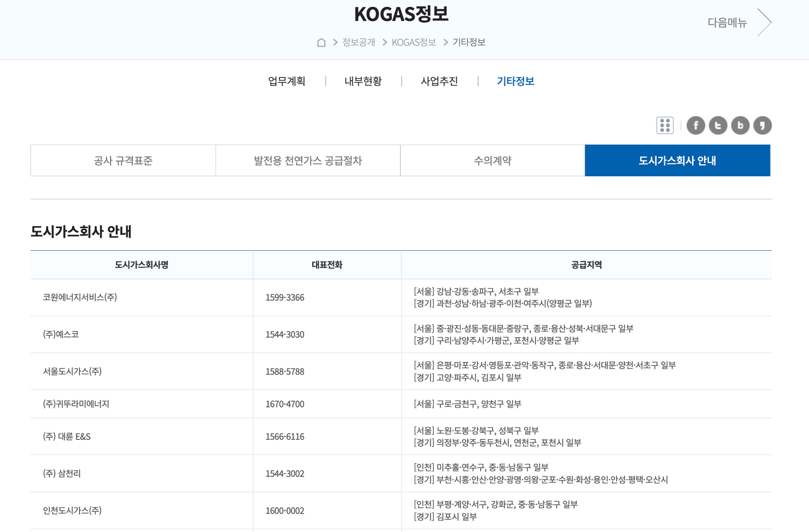Select 업무계획 menu item

click(x=287, y=81)
